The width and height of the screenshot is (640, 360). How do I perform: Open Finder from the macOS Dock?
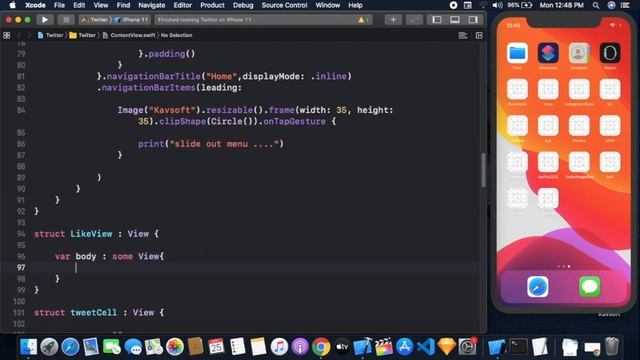click(x=28, y=347)
